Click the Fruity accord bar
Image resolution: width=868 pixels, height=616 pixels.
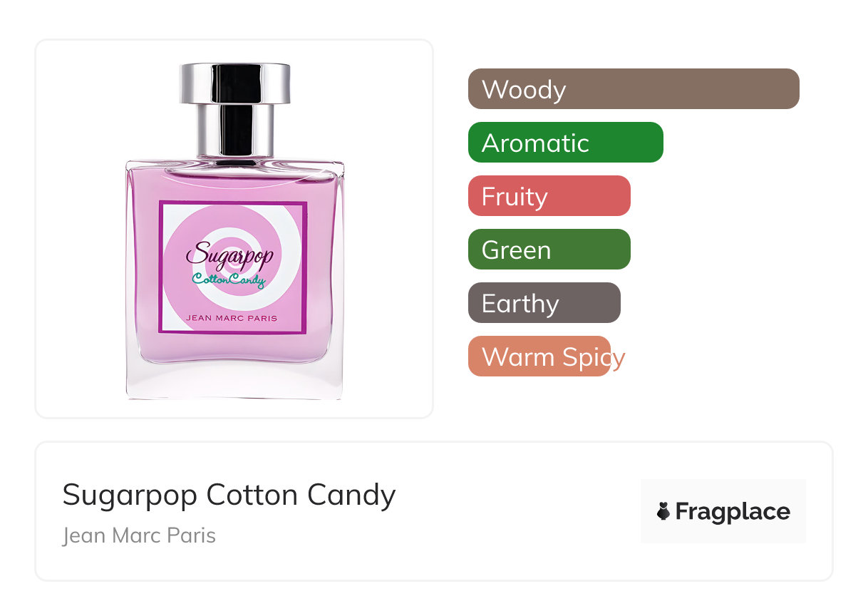[x=549, y=195]
